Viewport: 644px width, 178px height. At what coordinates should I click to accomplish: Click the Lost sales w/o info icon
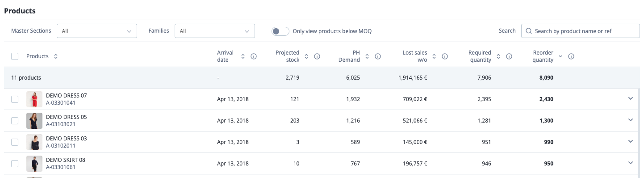click(x=445, y=56)
